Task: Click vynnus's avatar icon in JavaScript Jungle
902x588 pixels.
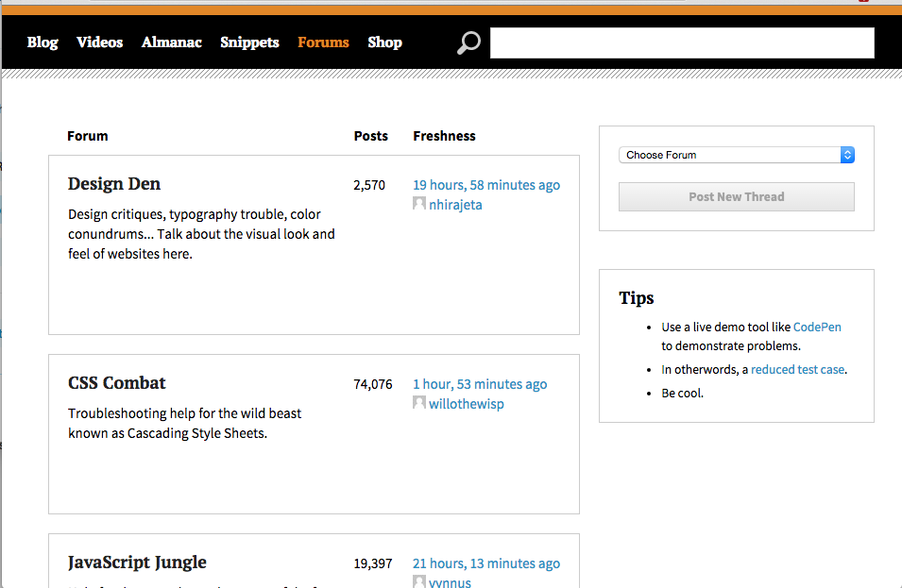Action: tap(418, 580)
